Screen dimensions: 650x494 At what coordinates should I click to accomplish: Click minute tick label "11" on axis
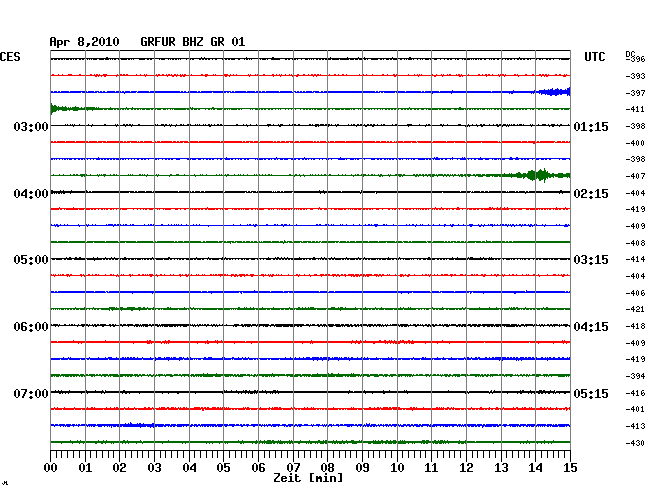point(431,467)
